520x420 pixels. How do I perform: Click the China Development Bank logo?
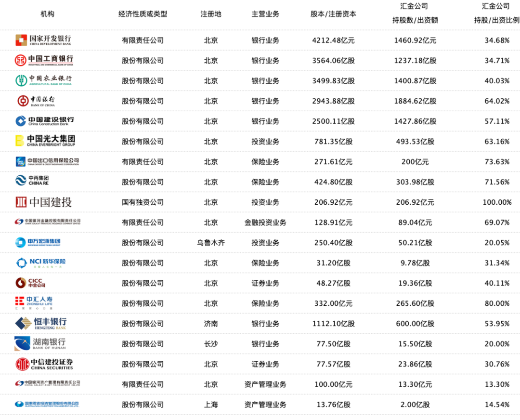click(43, 40)
